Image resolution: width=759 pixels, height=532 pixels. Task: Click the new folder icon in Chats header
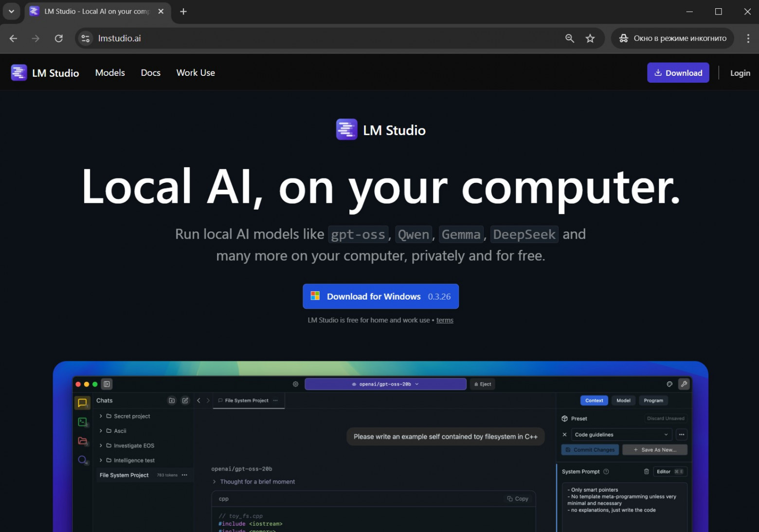tap(172, 401)
